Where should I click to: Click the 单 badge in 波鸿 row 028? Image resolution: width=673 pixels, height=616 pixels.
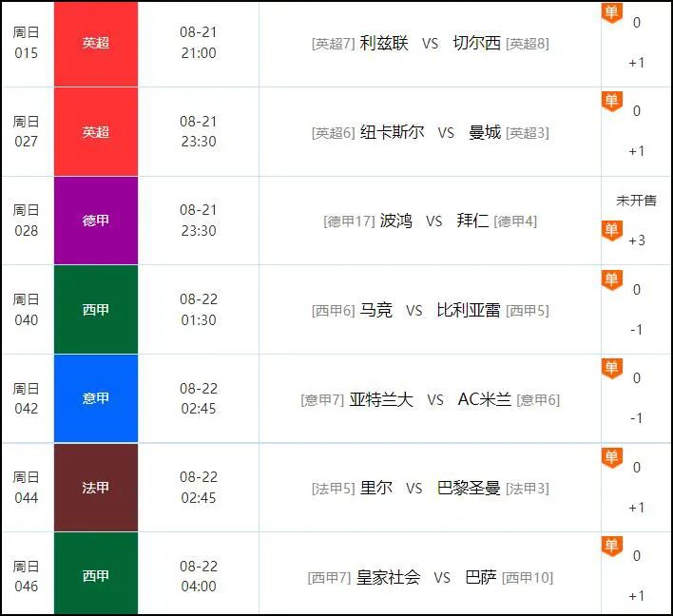pyautogui.click(x=611, y=231)
